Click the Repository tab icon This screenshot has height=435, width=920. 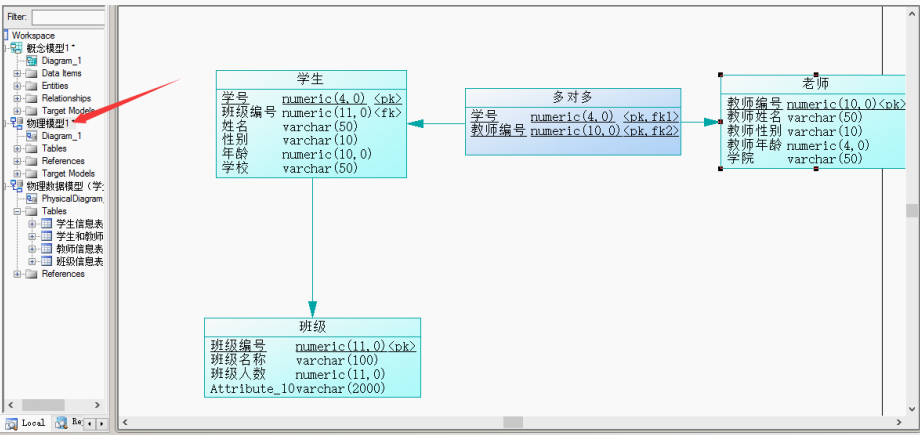click(x=61, y=422)
